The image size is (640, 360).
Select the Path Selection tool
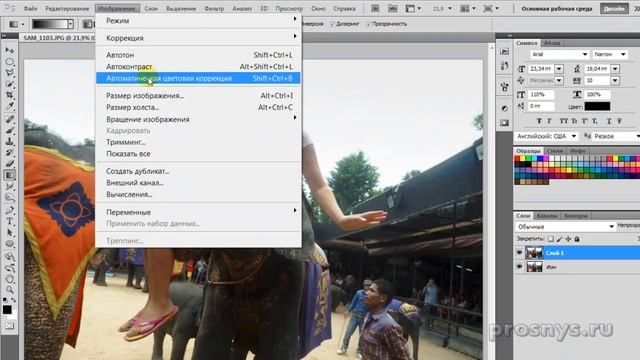point(9,233)
